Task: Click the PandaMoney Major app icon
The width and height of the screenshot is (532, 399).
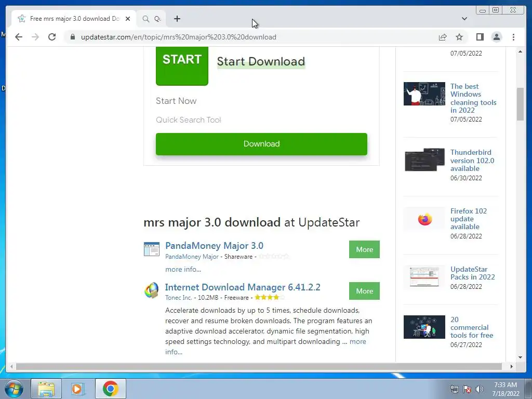Action: point(152,249)
